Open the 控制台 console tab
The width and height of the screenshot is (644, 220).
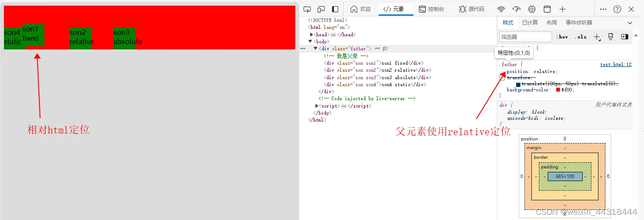coord(432,9)
